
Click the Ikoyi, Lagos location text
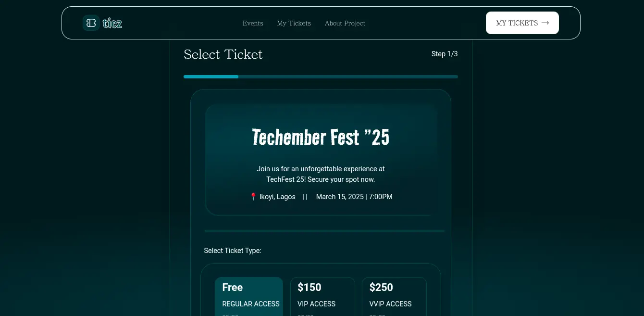tap(277, 197)
